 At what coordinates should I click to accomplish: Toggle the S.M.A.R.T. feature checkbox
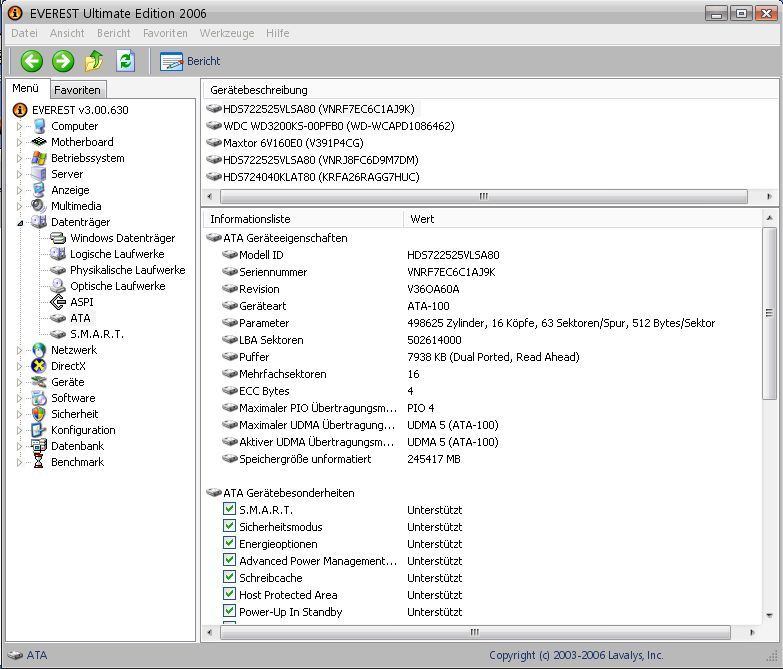coord(229,509)
